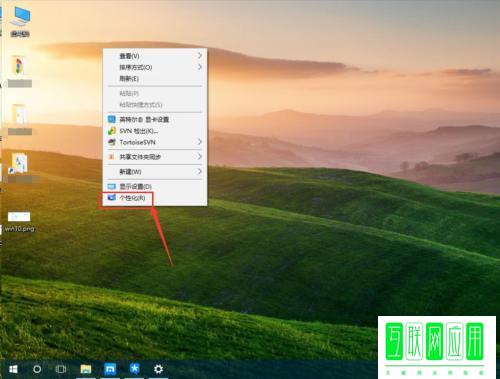This screenshot has height=379, width=500.
Task: Expand the 排序方式(O) submenu arrow
Action: click(x=200, y=67)
